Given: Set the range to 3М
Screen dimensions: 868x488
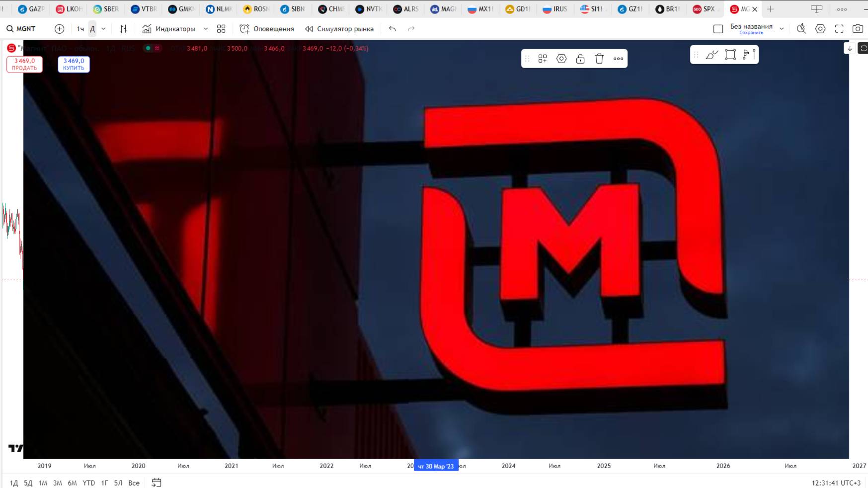Looking at the screenshot, I should point(58,483).
